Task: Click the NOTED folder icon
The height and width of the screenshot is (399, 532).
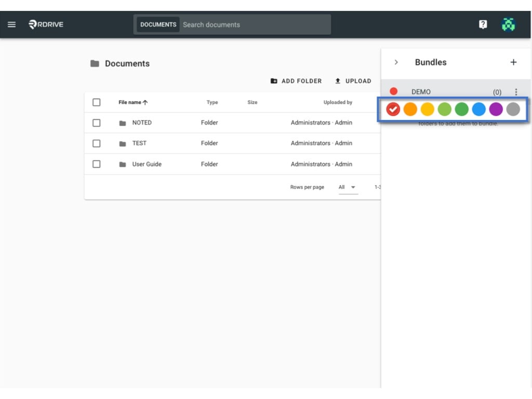Action: click(x=123, y=123)
